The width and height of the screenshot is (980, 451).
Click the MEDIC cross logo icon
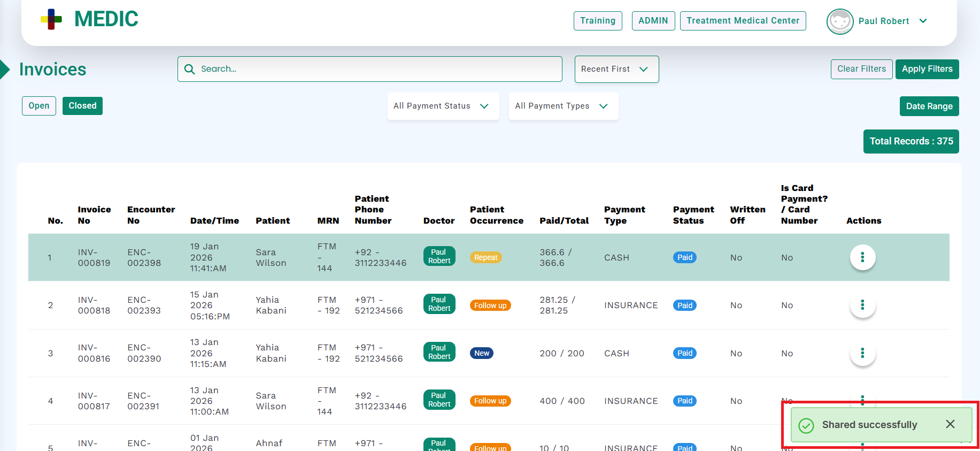pos(51,19)
